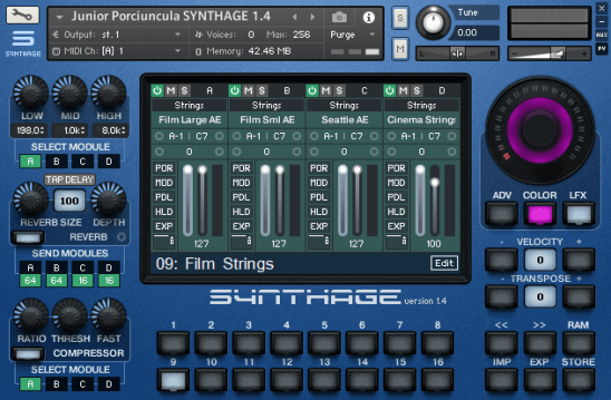The height and width of the screenshot is (400, 611).
Task: Open the instrument info icon
Action: click(368, 18)
